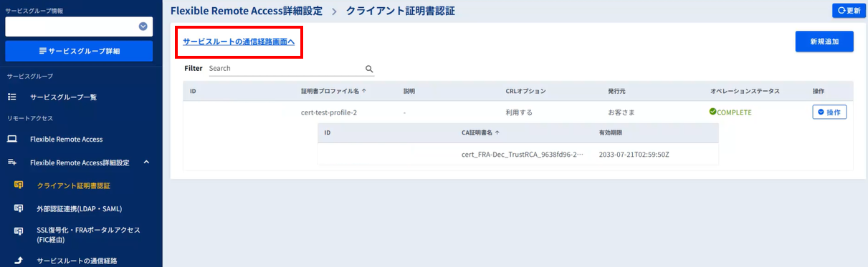Image resolution: width=868 pixels, height=267 pixels.
Task: Click the icon beside 外部認証連携(LDAP・SAML)
Action: [19, 208]
